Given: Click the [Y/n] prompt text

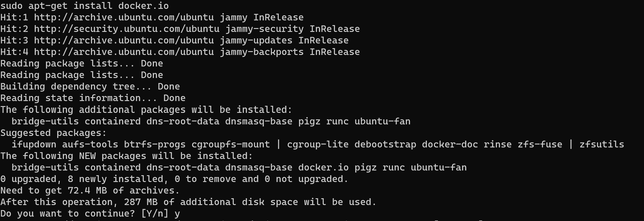Looking at the screenshot, I should point(155,213).
